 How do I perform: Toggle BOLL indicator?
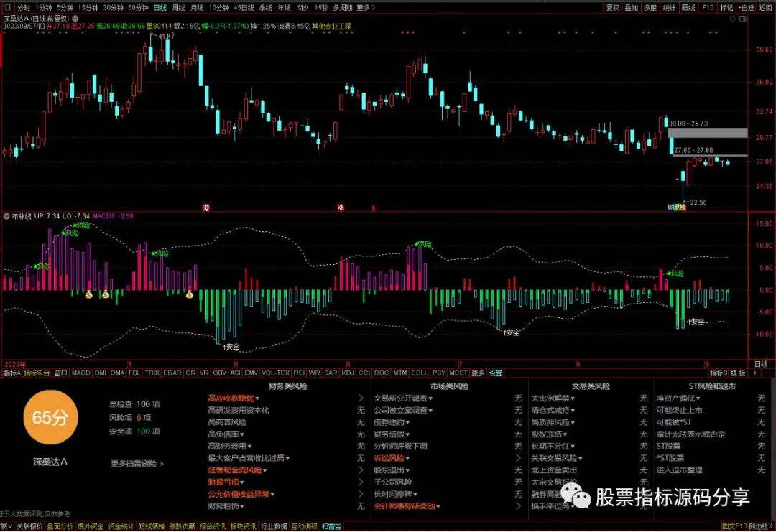420,373
